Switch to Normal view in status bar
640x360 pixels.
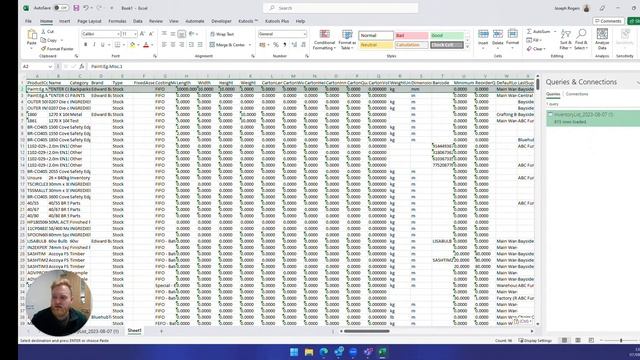coord(564,340)
